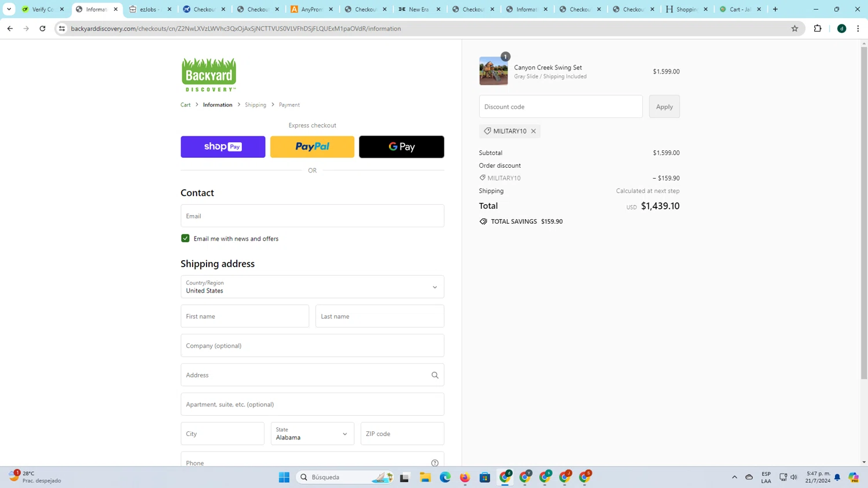
Task: Switch to the Cart - Jai tab
Action: click(740, 9)
